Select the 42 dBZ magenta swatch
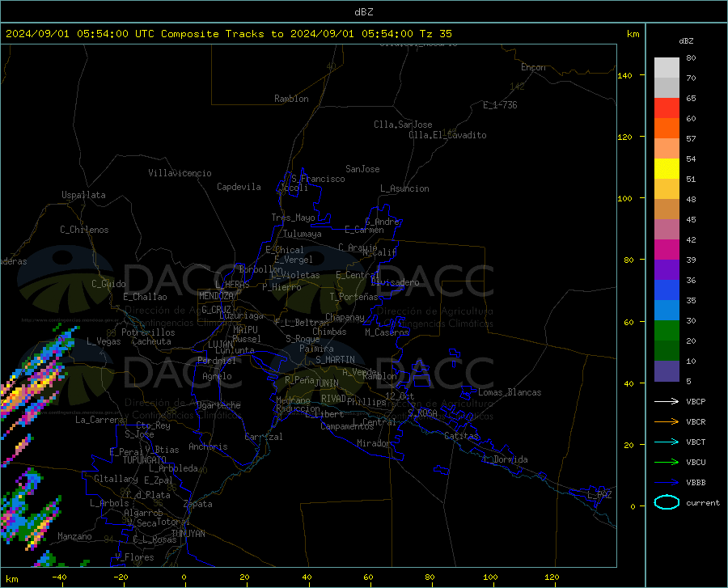 point(667,250)
